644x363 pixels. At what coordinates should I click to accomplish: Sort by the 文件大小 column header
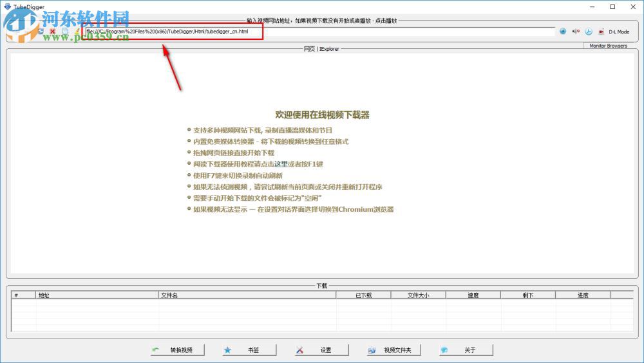pyautogui.click(x=418, y=295)
